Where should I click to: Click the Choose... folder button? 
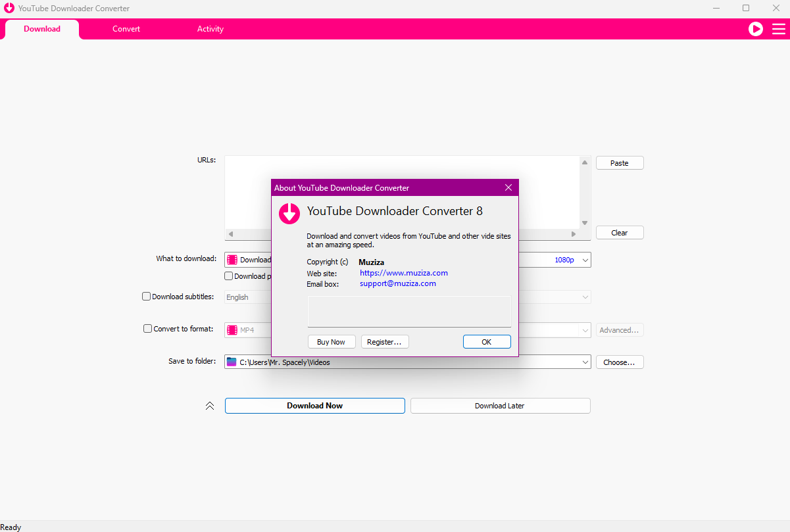[x=620, y=362]
